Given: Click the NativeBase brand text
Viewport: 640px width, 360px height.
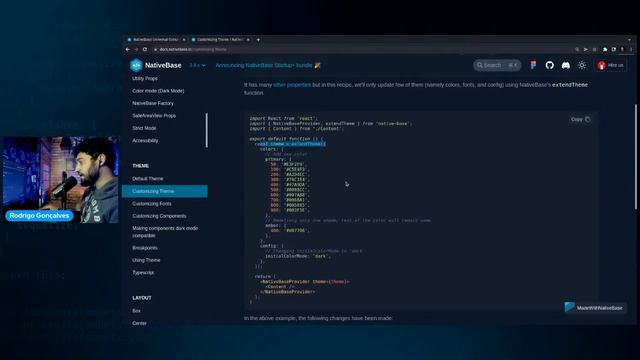Looking at the screenshot, I should [x=163, y=65].
